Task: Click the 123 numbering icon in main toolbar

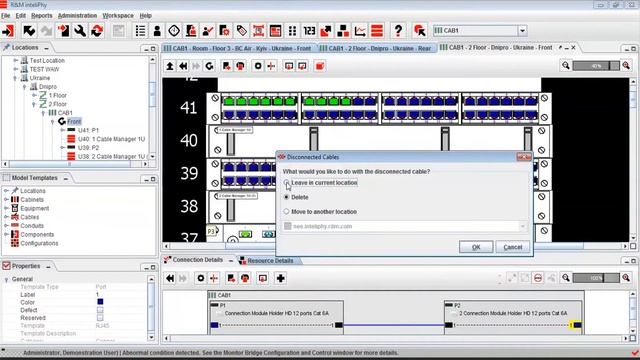Action: point(309,31)
